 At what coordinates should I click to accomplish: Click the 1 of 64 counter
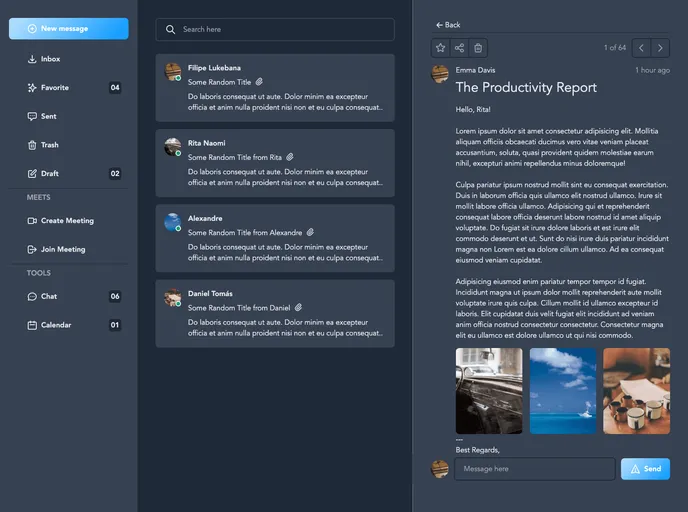615,47
